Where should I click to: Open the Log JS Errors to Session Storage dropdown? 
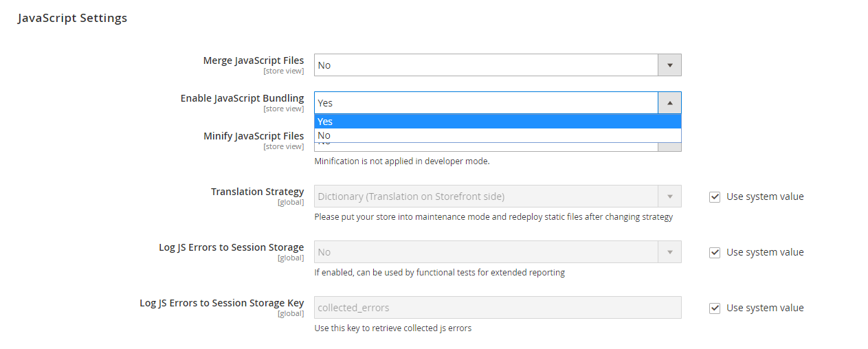point(498,252)
